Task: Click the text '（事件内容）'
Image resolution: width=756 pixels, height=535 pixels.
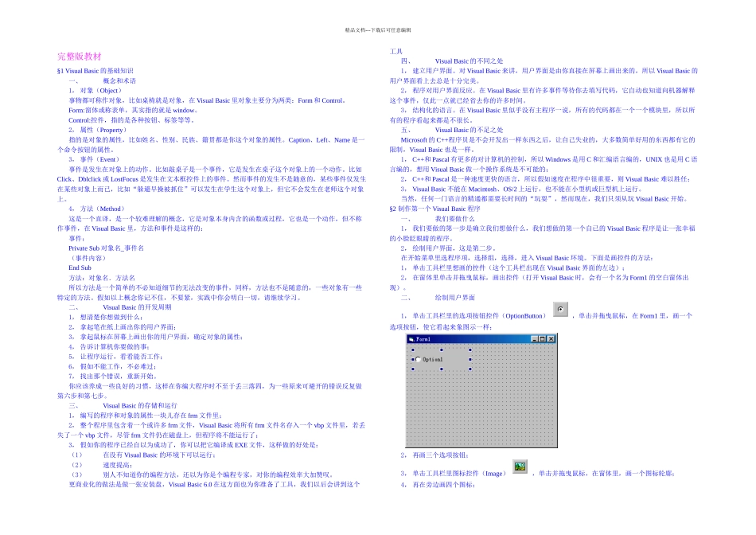Action: click(x=88, y=258)
